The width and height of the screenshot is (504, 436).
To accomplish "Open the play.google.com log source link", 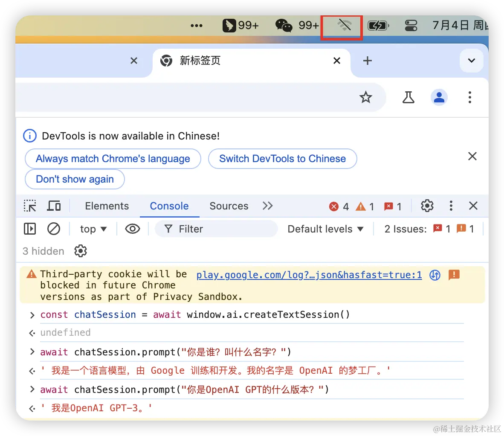I will [309, 275].
